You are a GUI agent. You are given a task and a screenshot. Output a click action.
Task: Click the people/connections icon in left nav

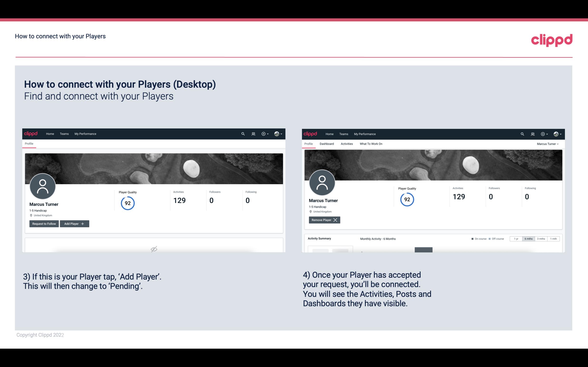pos(253,134)
